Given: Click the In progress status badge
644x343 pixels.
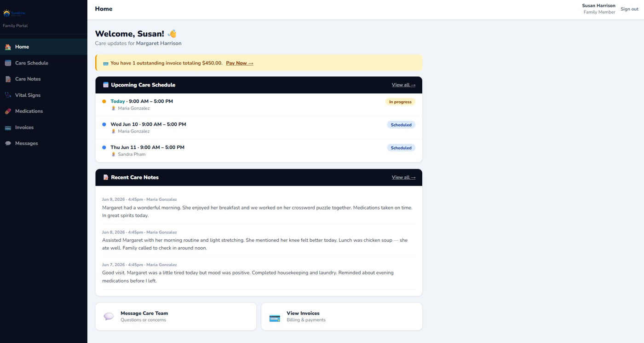Looking at the screenshot, I should pos(400,102).
